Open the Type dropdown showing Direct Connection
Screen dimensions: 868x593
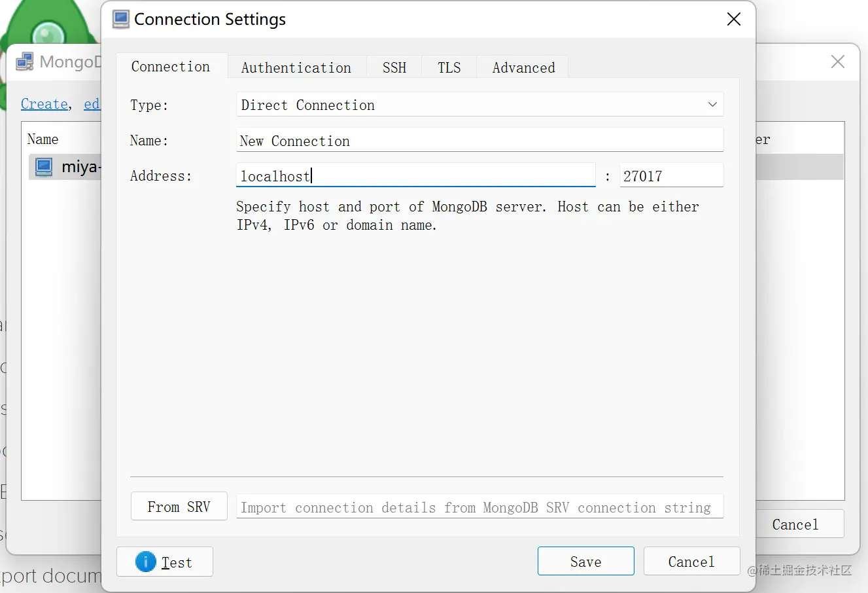(479, 105)
